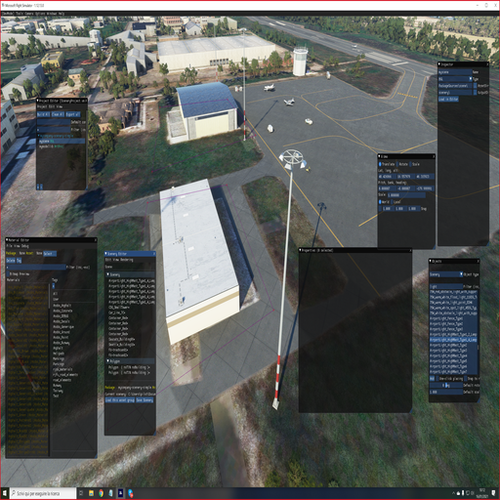This screenshot has width=500, height=500.
Task: Open the Rendering menu in Scenery Editor
Action: (126, 260)
